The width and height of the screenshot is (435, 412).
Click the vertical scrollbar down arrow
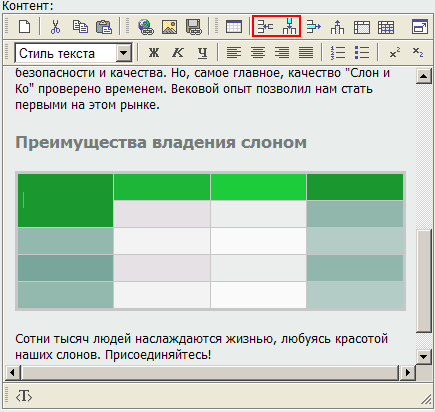coord(424,357)
